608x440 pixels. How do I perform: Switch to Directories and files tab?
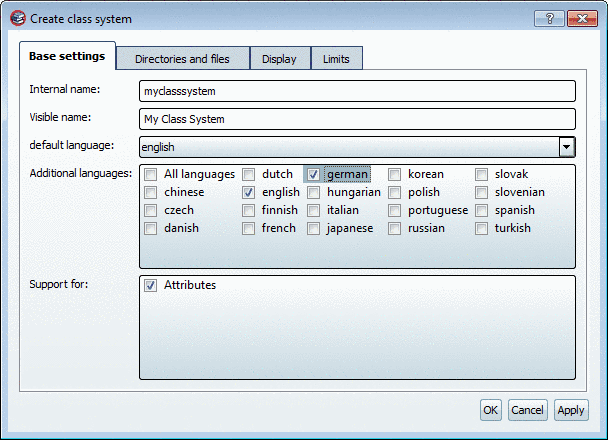pyautogui.click(x=182, y=59)
